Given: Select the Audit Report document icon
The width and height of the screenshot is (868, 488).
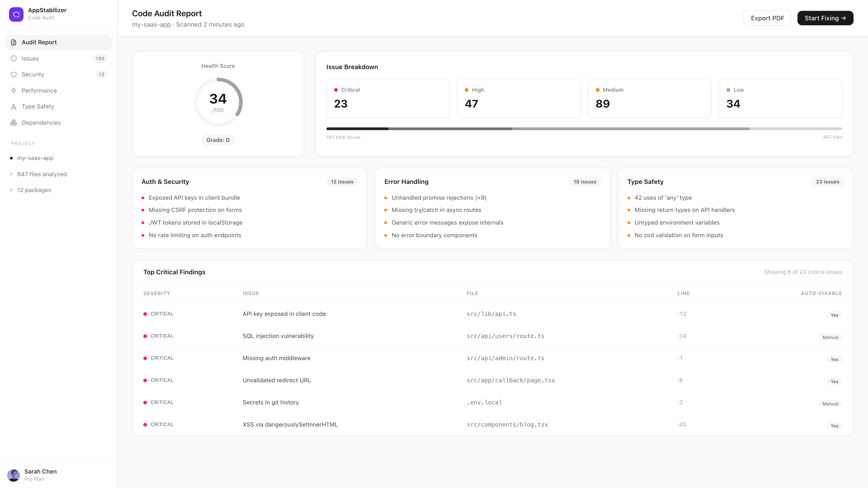Looking at the screenshot, I should pyautogui.click(x=14, y=42).
